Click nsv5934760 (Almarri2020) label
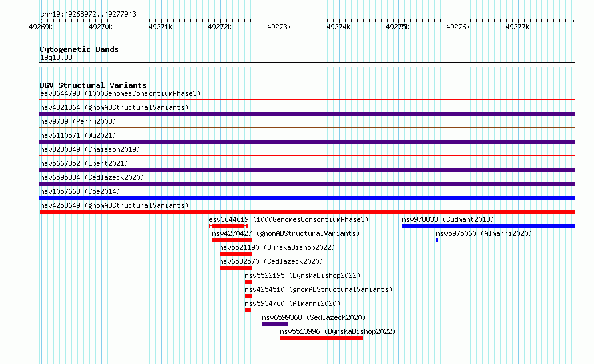Viewport: 594px width, 364px height. click(x=292, y=303)
